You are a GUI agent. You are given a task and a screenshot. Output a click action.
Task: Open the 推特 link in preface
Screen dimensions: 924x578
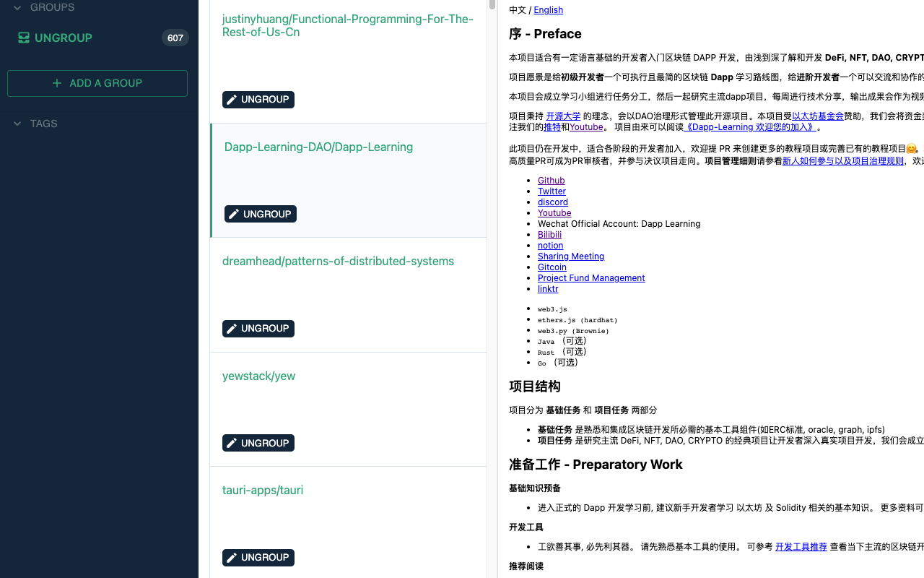552,127
